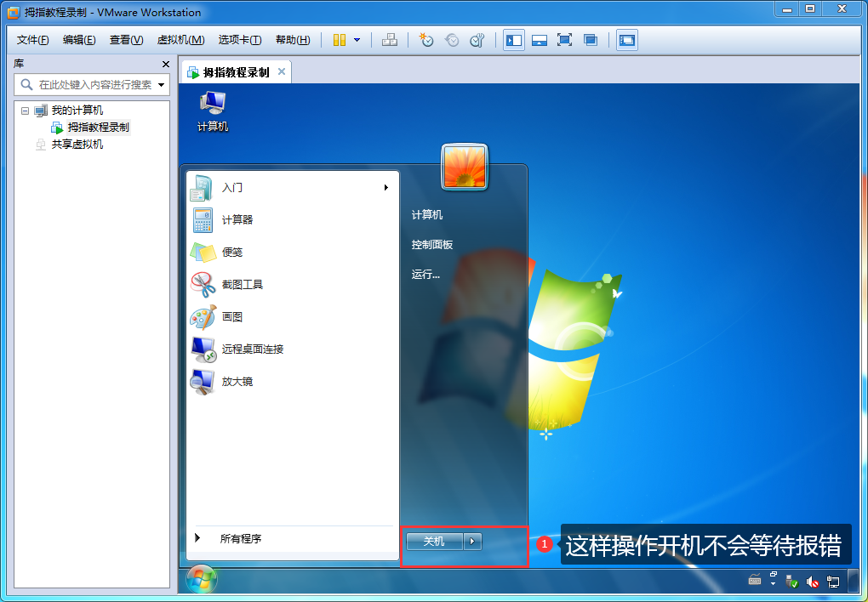Click the send Ctrl+Alt+Del toolbar icon
The height and width of the screenshot is (602, 868).
[x=390, y=40]
